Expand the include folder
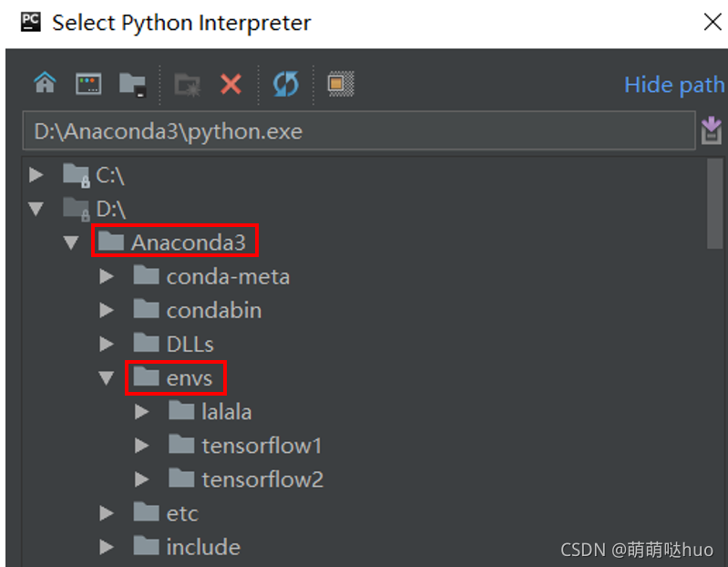728x567 pixels. click(x=107, y=548)
